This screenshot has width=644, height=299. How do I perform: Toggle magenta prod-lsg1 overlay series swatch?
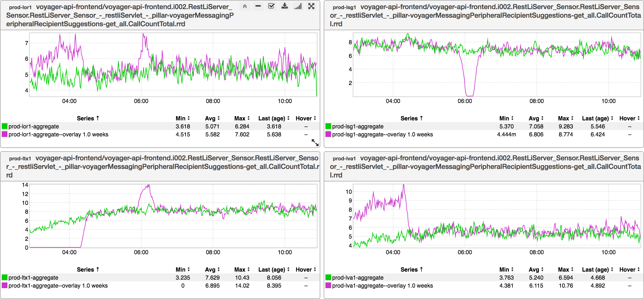coord(328,134)
